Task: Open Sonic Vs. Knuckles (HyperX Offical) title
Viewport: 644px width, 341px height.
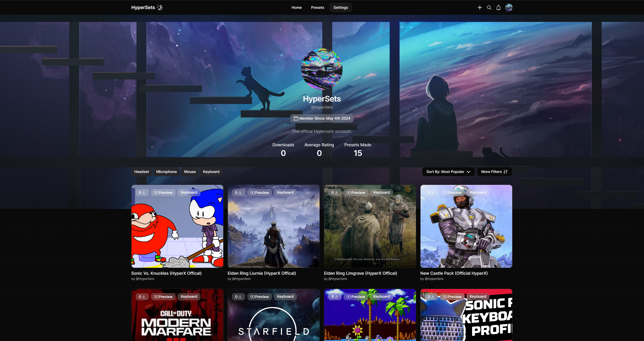Action: click(166, 273)
